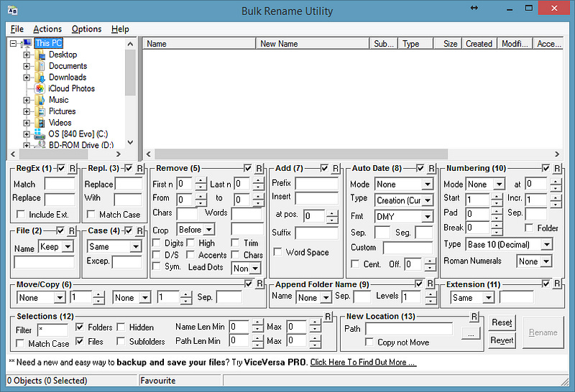
Task: Select the Desktop folder icon in tree
Action: click(x=40, y=55)
